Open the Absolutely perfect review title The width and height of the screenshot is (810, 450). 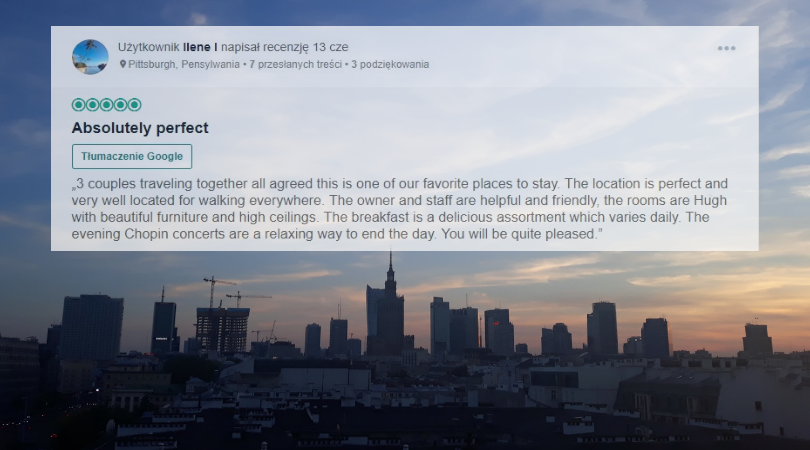[x=140, y=128]
